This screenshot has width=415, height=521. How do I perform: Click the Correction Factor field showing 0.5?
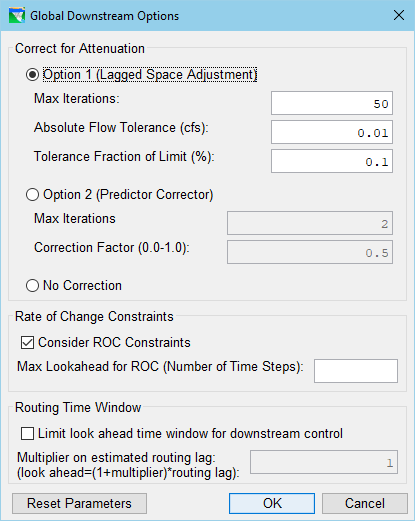tap(310, 252)
